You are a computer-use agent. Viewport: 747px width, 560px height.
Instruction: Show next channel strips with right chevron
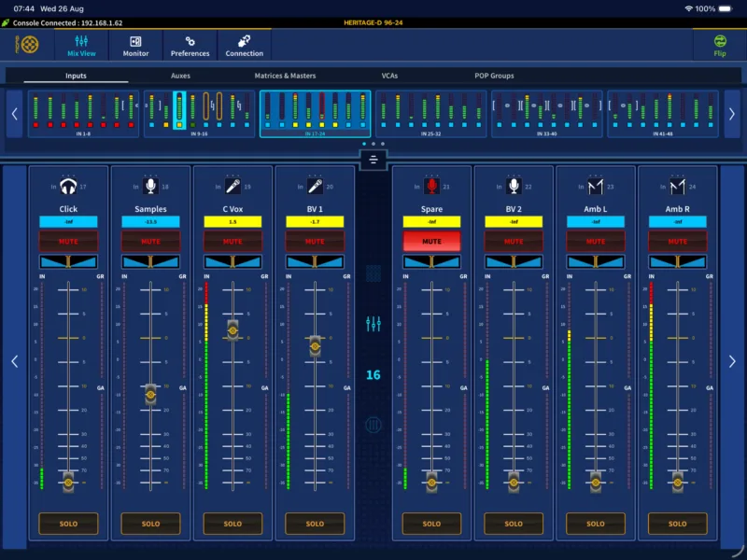click(x=732, y=361)
